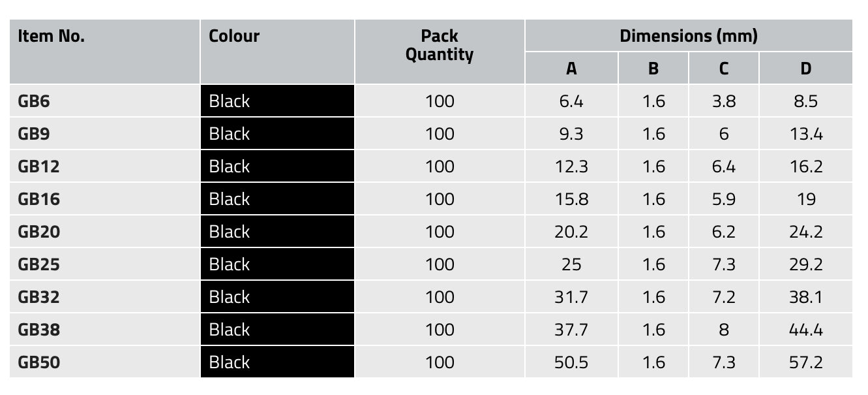Select the GB50 item number
The width and height of the screenshot is (868, 395).
[x=39, y=362]
